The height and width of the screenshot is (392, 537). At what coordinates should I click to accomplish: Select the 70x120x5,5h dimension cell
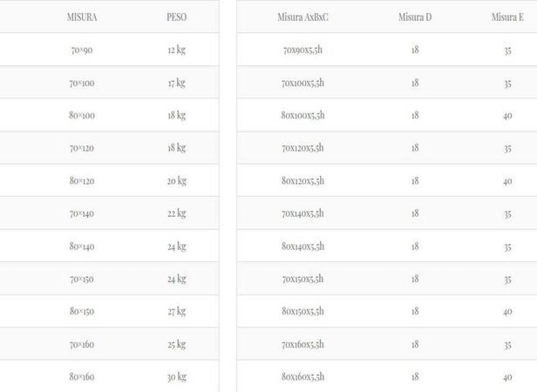[302, 148]
